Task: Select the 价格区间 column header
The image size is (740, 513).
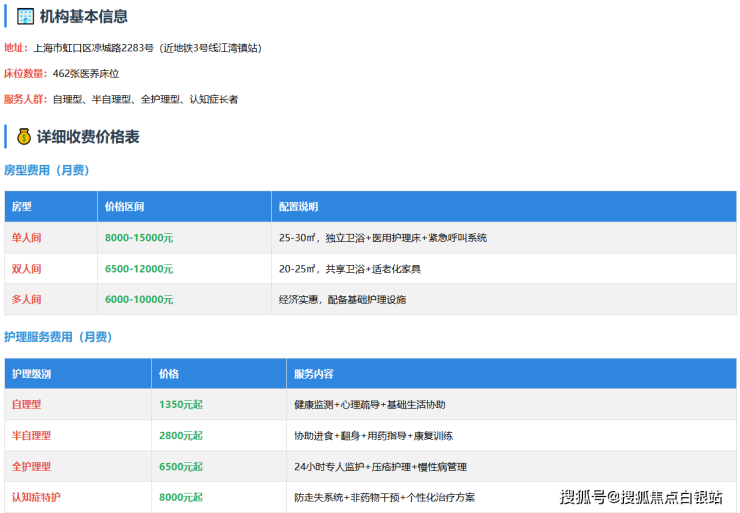Action: pos(124,206)
